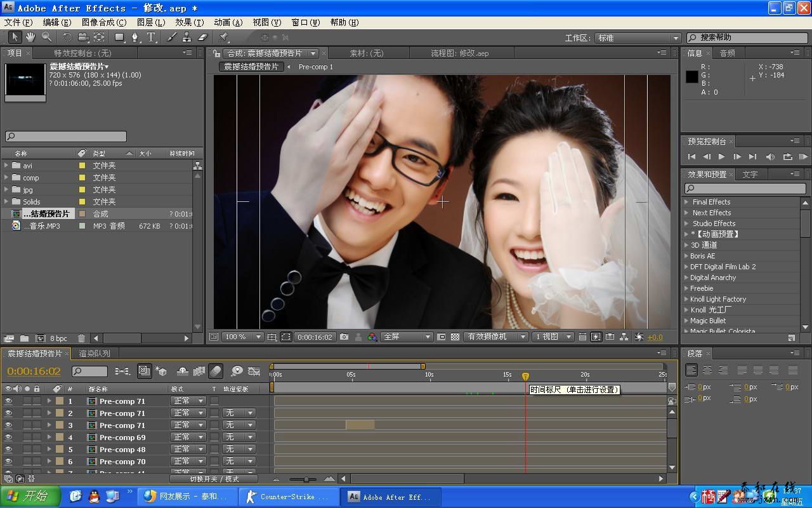Viewport: 812px width, 508px height.
Task: Open the show channel RGB icon
Action: click(372, 337)
